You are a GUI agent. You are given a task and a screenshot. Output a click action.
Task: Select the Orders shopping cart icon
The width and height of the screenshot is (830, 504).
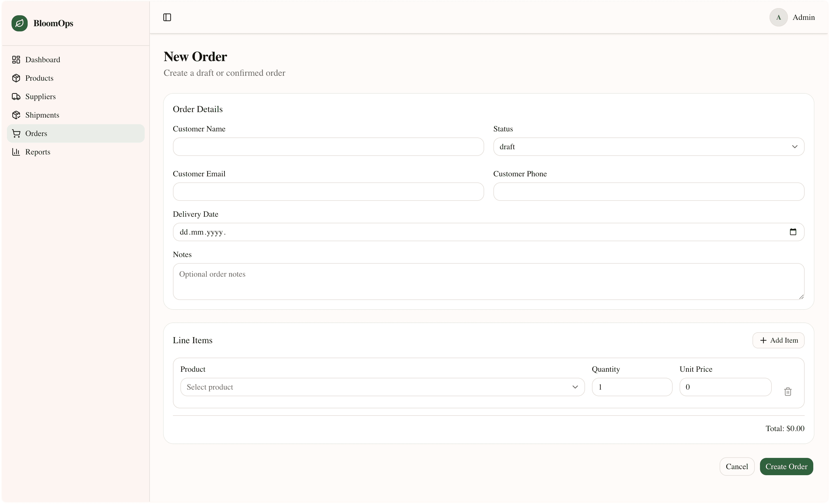16,133
